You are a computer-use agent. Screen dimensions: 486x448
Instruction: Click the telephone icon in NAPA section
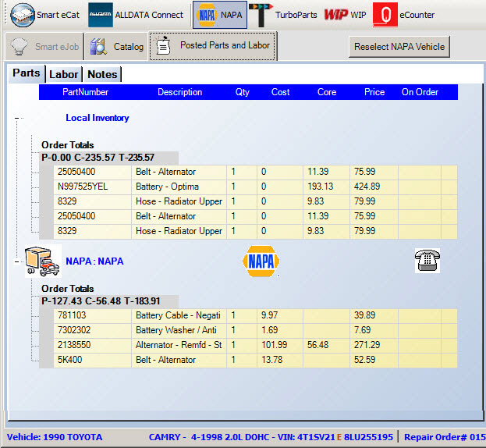pos(427,261)
